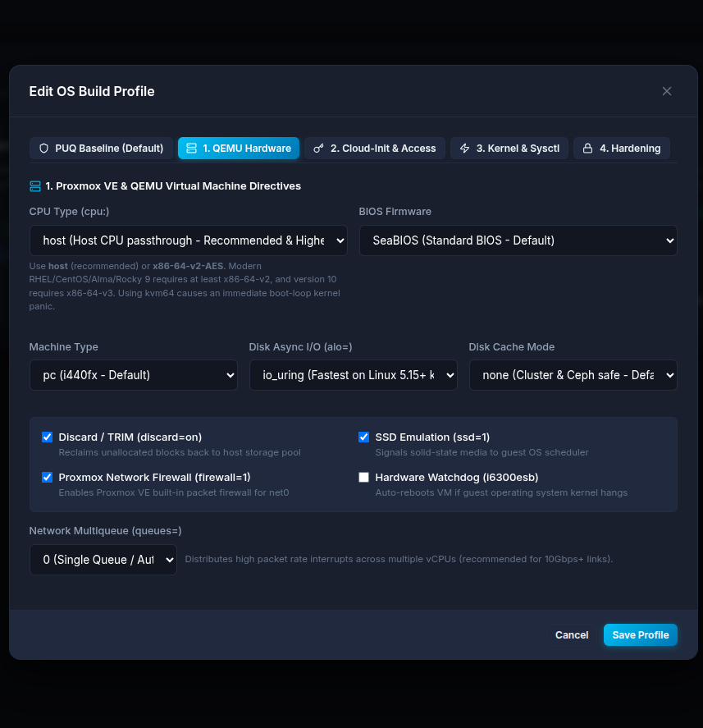Go to the 3. Kernel & Sysctl tab
703x728 pixels.
pos(509,148)
